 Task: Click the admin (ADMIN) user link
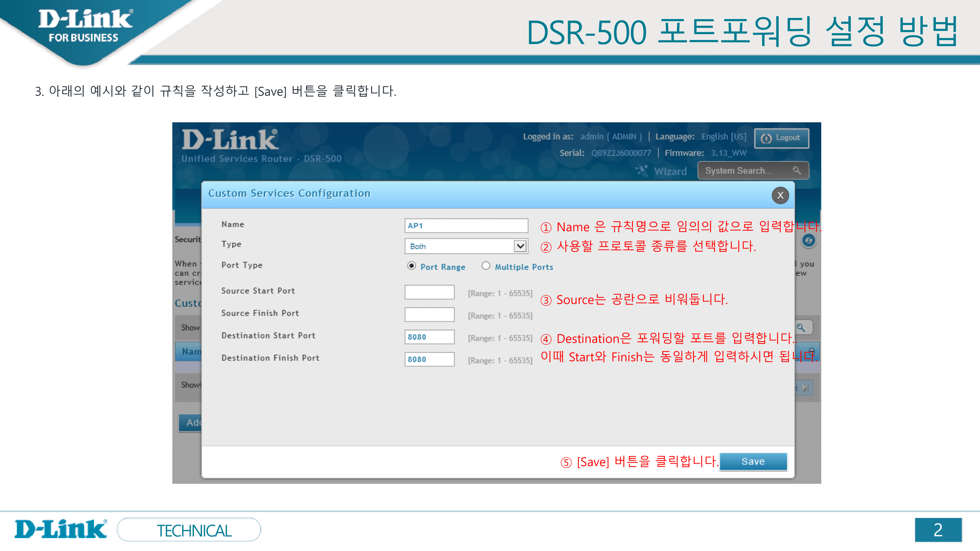[x=611, y=137]
